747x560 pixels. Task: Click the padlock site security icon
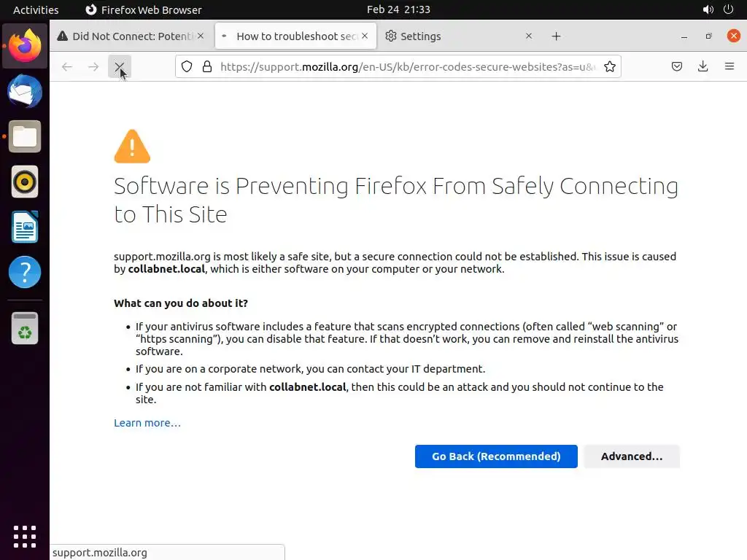207,66
